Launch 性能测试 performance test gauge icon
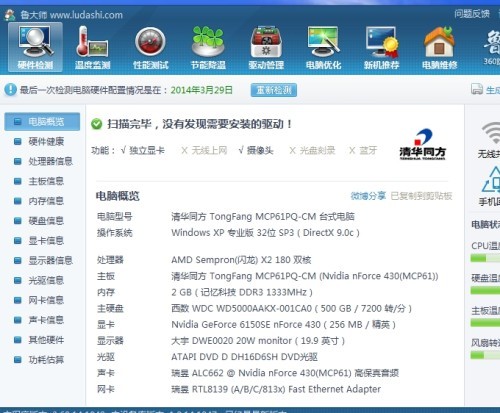This screenshot has width=500, height=413. pyautogui.click(x=150, y=48)
